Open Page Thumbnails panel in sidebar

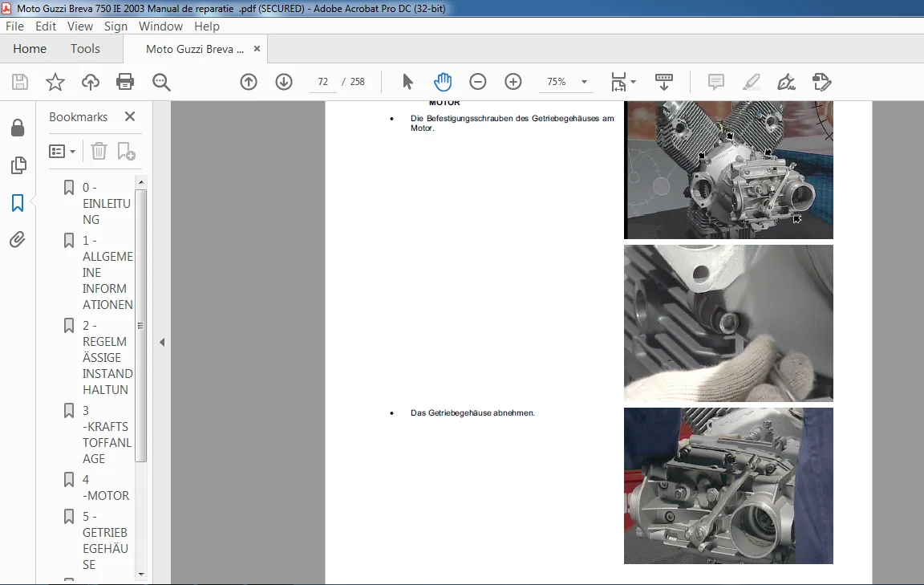[x=18, y=166]
